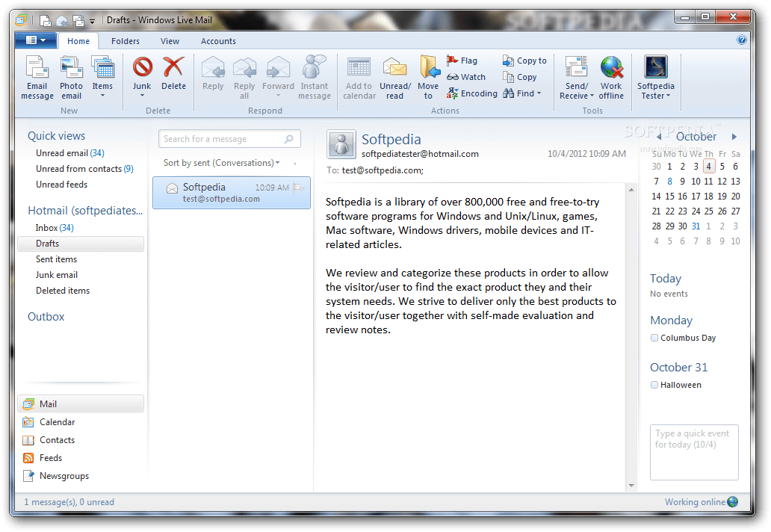
Task: Click the sender contact picture
Action: 341,144
